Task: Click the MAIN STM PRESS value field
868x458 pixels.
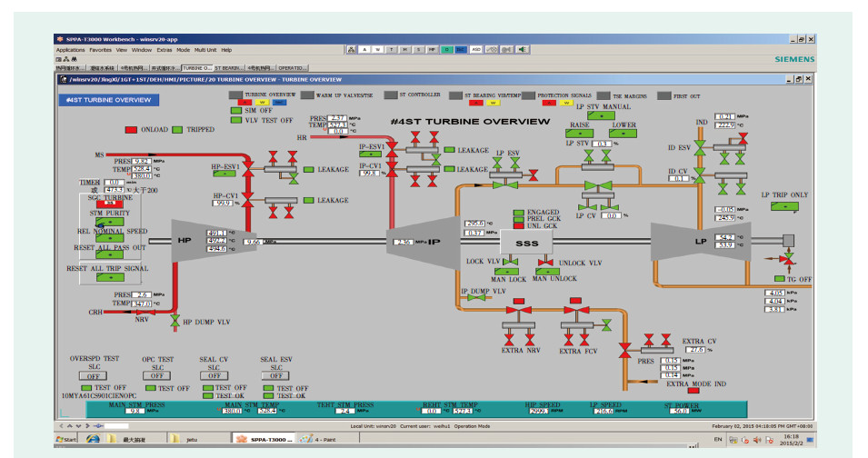Action: click(x=135, y=411)
